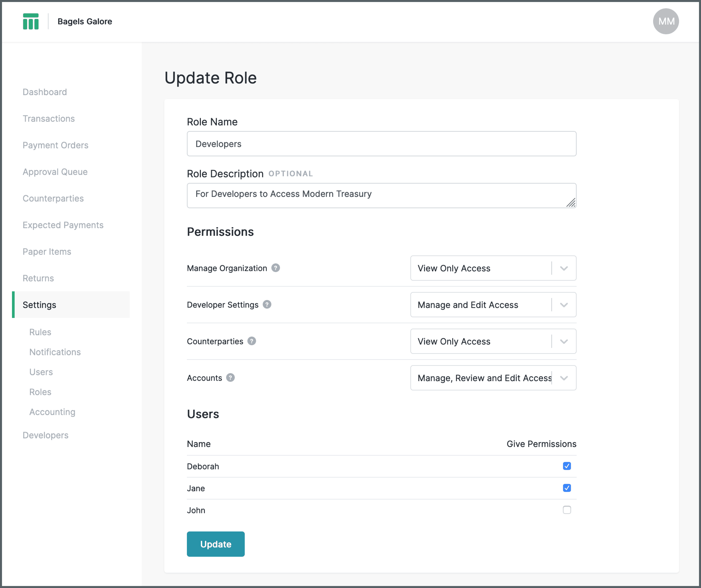Click help icon next to Counterparties permission
This screenshot has width=701, height=588.
(x=252, y=341)
